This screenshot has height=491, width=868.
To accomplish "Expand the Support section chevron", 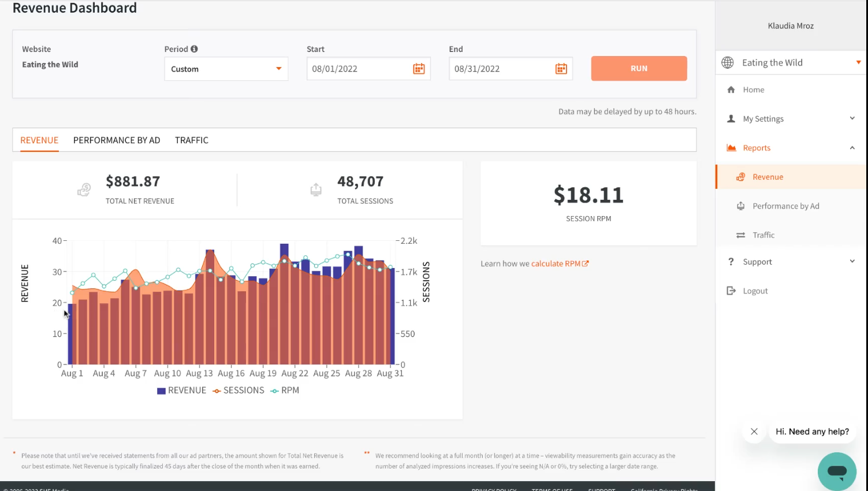I will [852, 262].
